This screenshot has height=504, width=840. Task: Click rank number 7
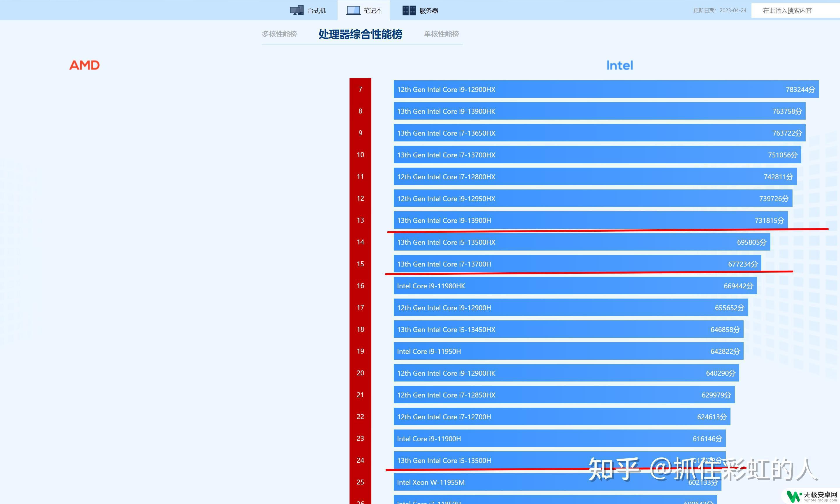pos(360,89)
